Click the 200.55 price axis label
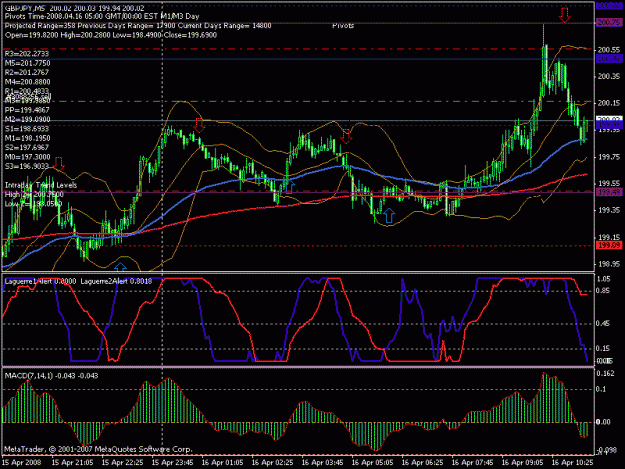 [608, 50]
